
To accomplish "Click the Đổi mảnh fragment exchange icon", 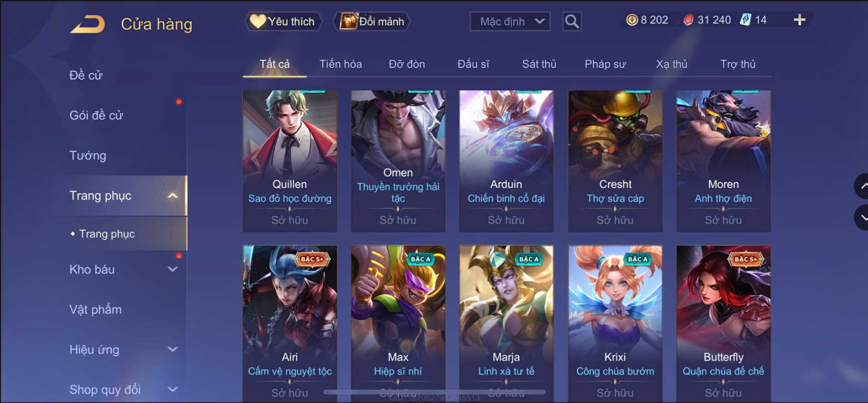I will tap(348, 21).
